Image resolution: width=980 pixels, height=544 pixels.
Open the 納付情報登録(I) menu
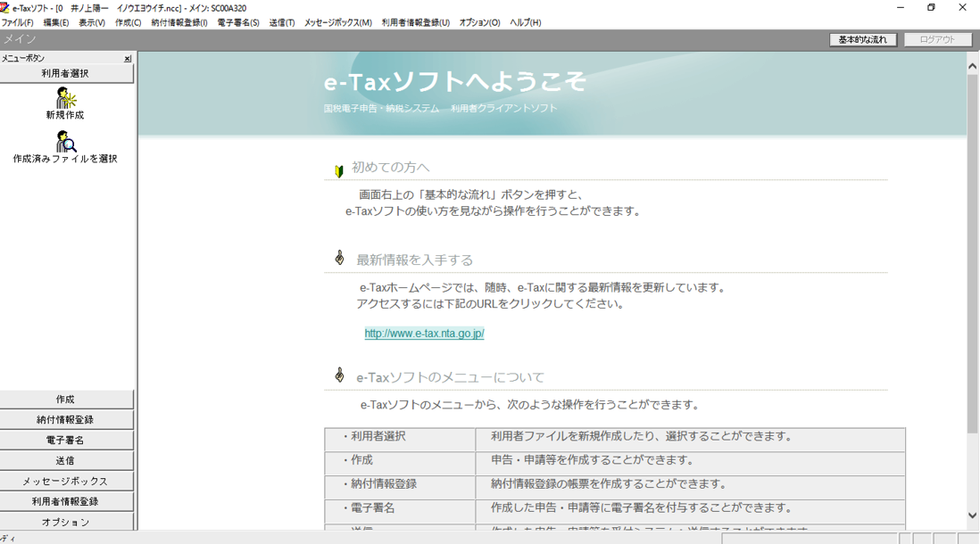[179, 22]
